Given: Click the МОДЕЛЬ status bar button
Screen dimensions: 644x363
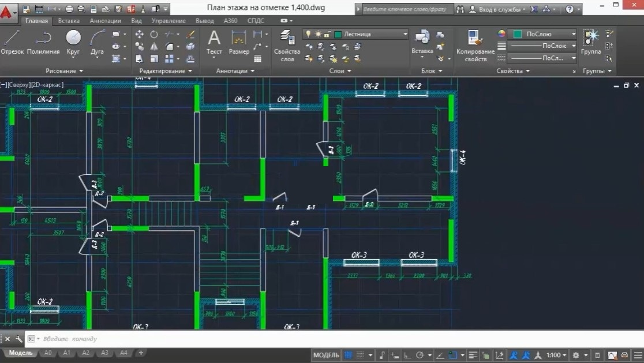Looking at the screenshot, I should [326, 355].
